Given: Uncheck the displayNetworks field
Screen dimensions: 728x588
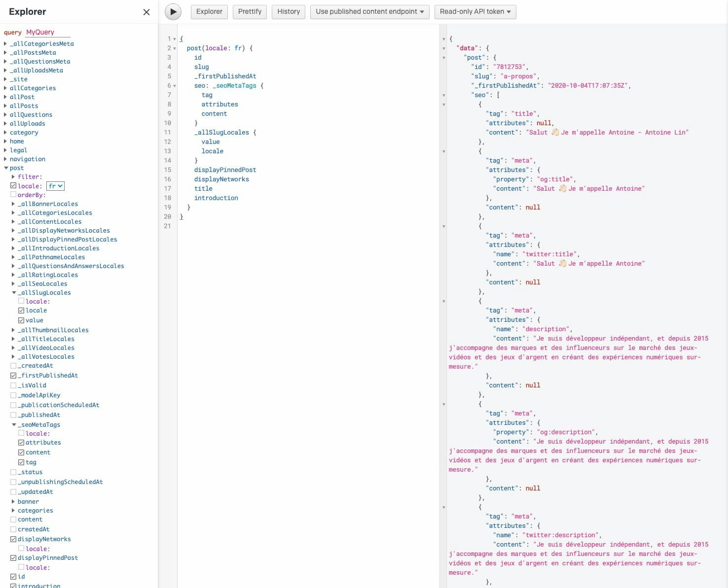Looking at the screenshot, I should (13, 539).
